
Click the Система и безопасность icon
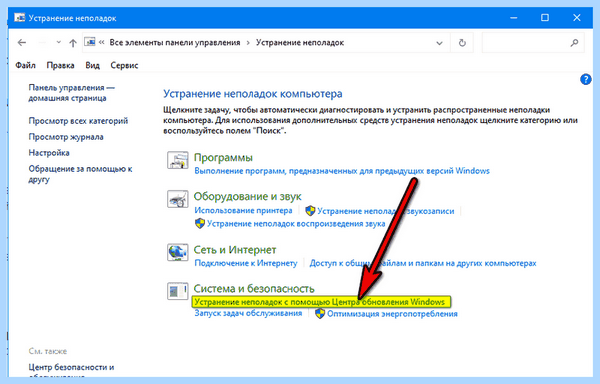click(178, 291)
